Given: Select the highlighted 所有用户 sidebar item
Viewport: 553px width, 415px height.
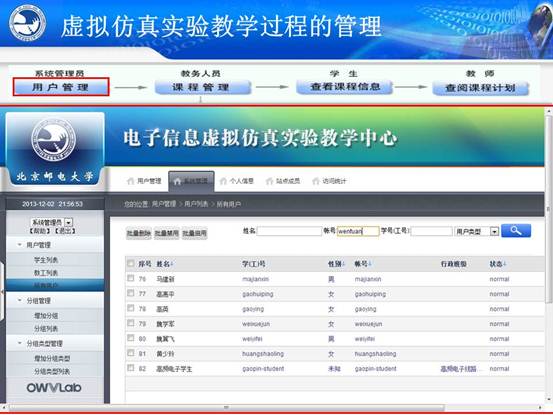Looking at the screenshot, I should point(55,285).
